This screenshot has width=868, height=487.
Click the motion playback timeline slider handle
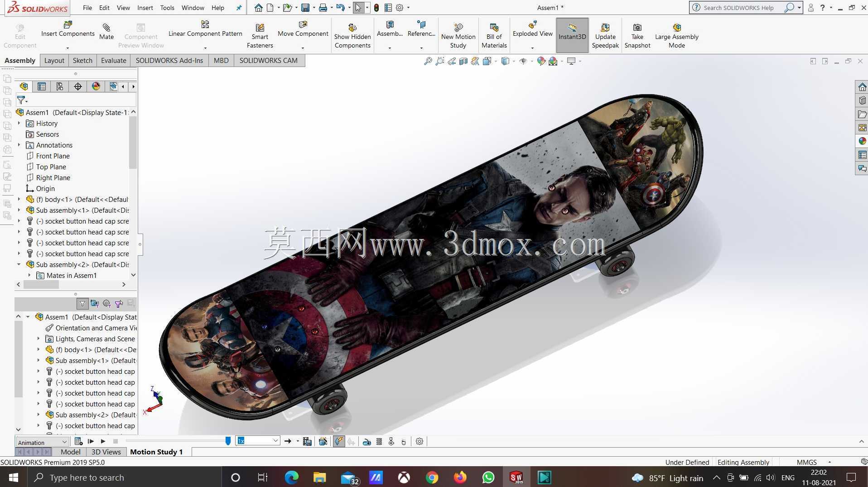pos(228,441)
